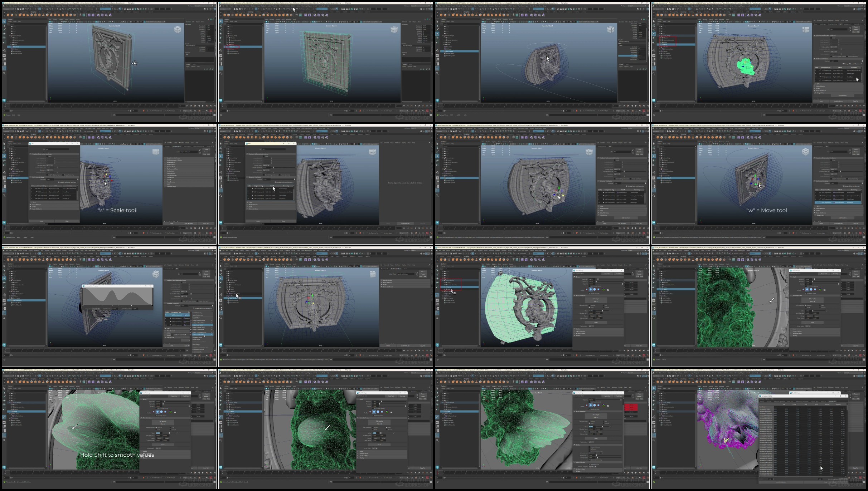This screenshot has height=491, width=868.
Task: Click Load Components button in Component Editor
Action: point(780,482)
